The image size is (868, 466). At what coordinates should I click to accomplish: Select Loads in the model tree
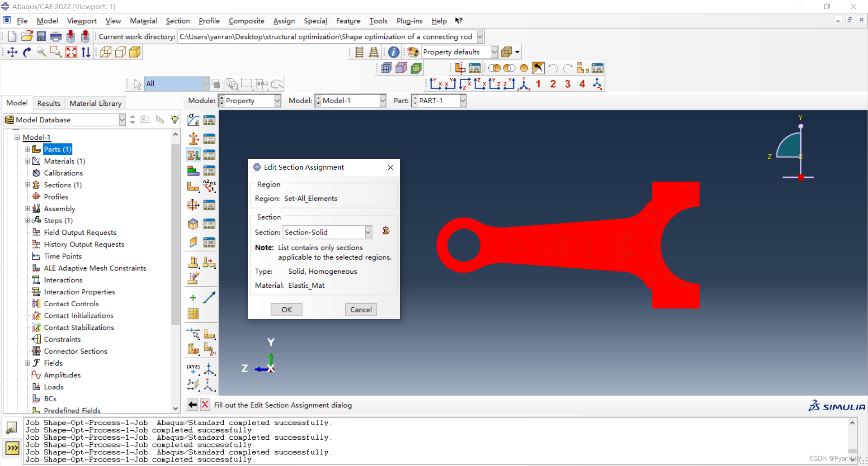tap(54, 387)
